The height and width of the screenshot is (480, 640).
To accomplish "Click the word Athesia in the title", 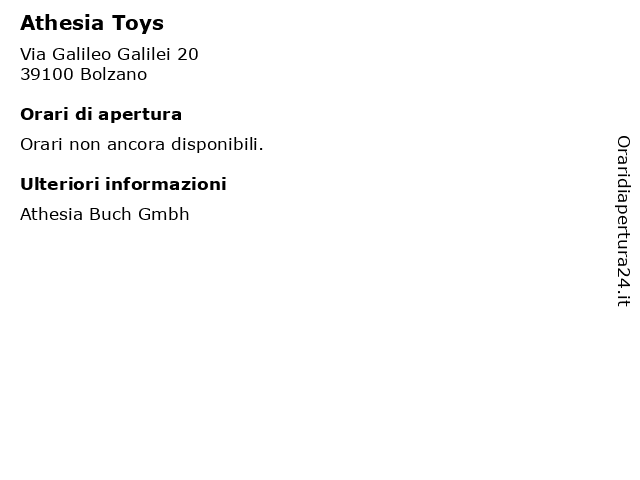I will (62, 23).
